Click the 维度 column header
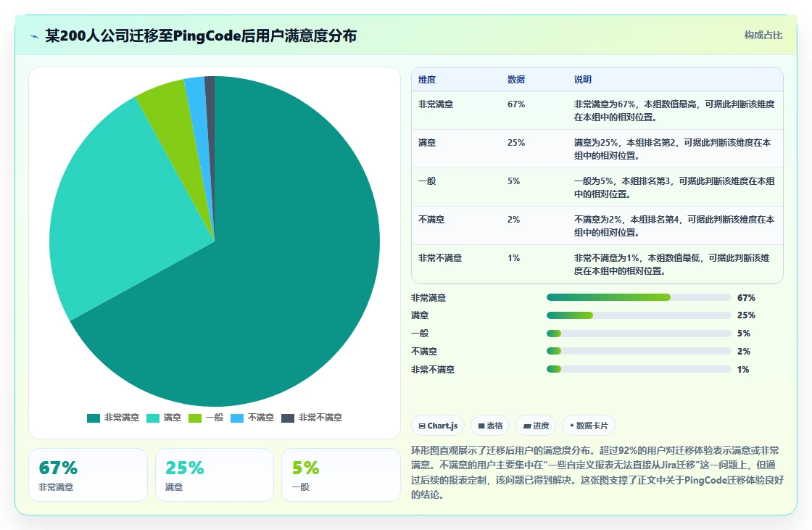This screenshot has height=530, width=812. point(427,80)
